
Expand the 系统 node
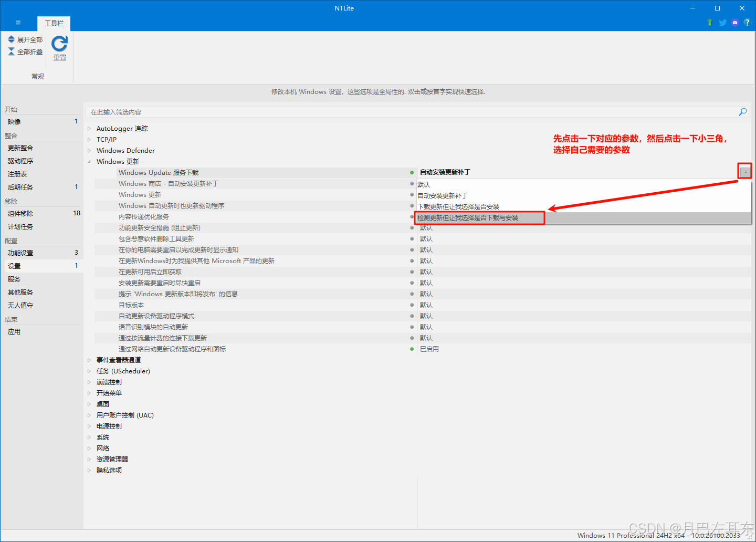click(x=89, y=437)
